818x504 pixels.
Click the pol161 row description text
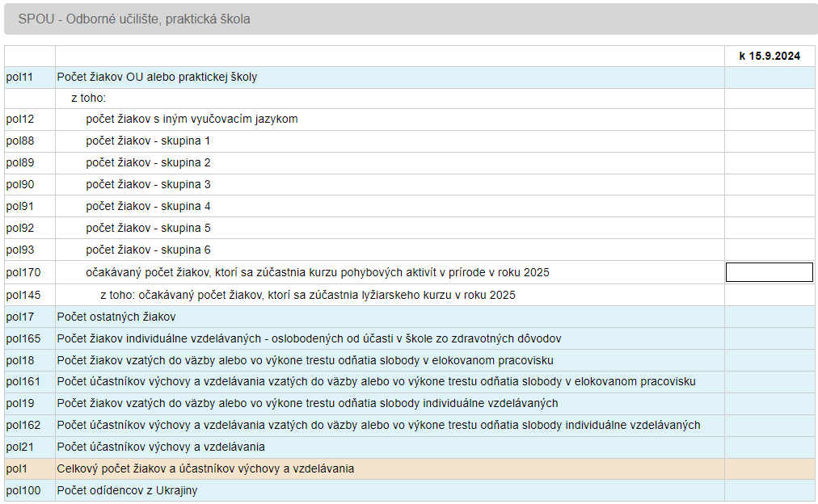(376, 382)
